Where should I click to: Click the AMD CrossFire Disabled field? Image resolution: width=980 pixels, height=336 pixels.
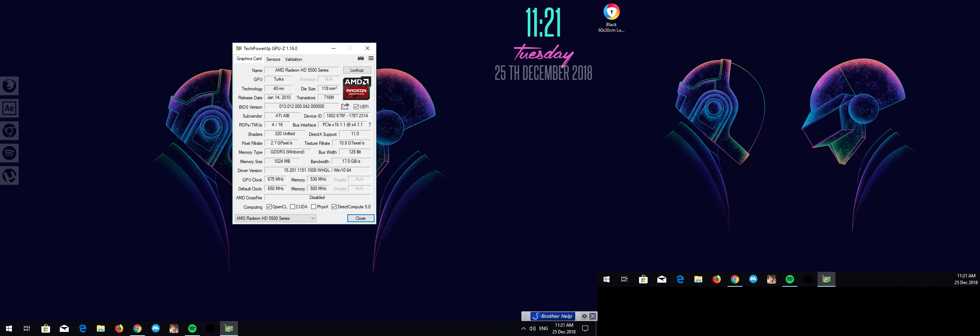[317, 197]
